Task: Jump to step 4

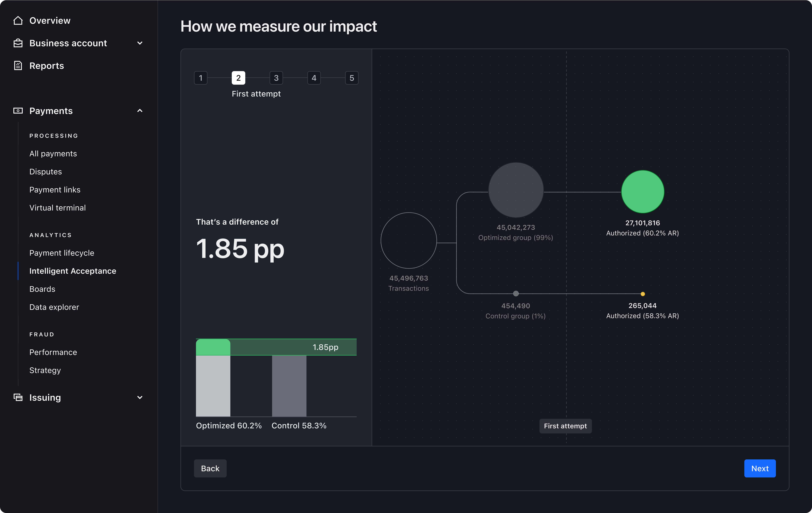Action: coord(314,78)
